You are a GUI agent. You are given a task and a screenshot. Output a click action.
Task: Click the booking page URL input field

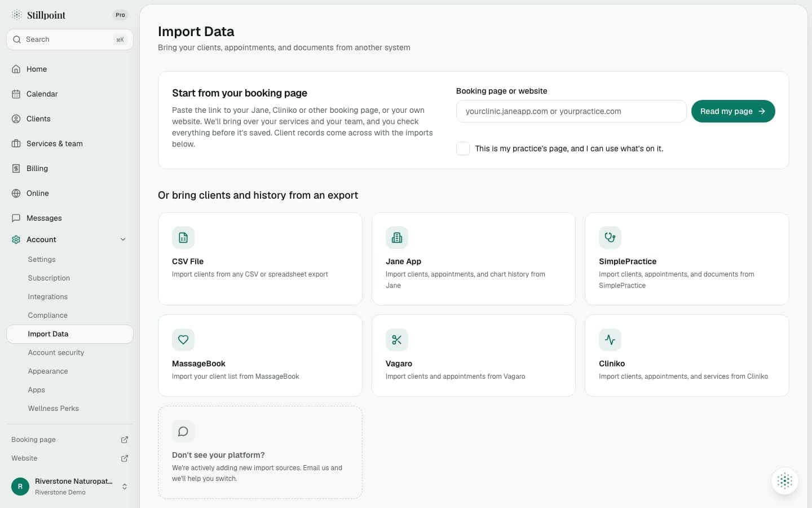tap(571, 111)
